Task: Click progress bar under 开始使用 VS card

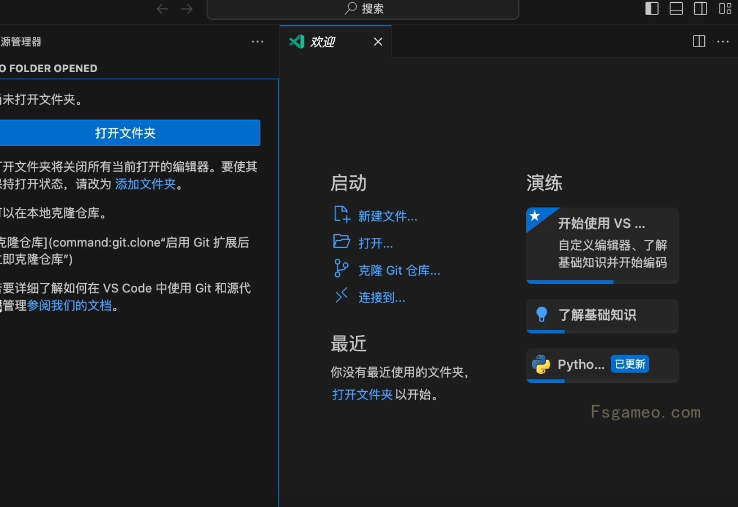Action: pos(602,282)
